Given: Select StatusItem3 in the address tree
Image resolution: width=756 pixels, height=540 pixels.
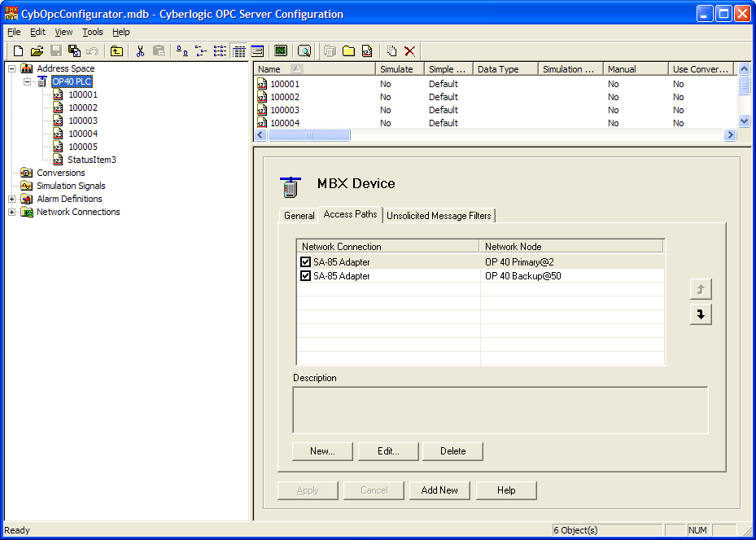Looking at the screenshot, I should [x=91, y=160].
